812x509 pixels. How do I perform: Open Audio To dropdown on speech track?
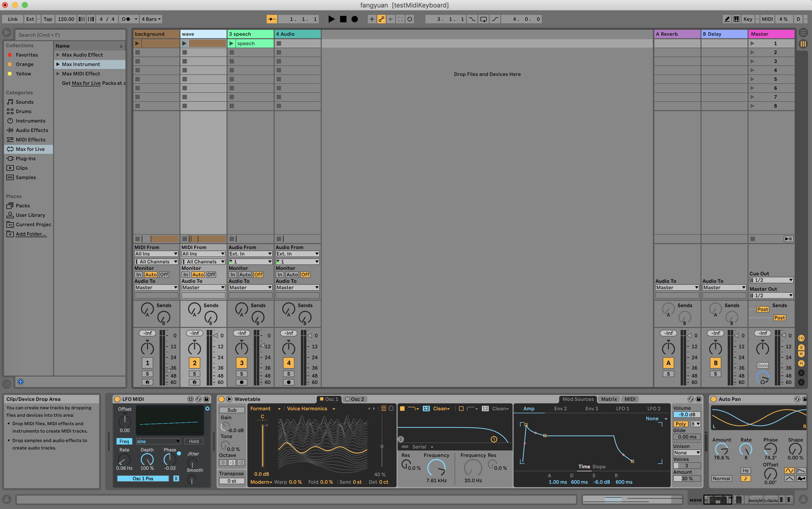coord(250,287)
